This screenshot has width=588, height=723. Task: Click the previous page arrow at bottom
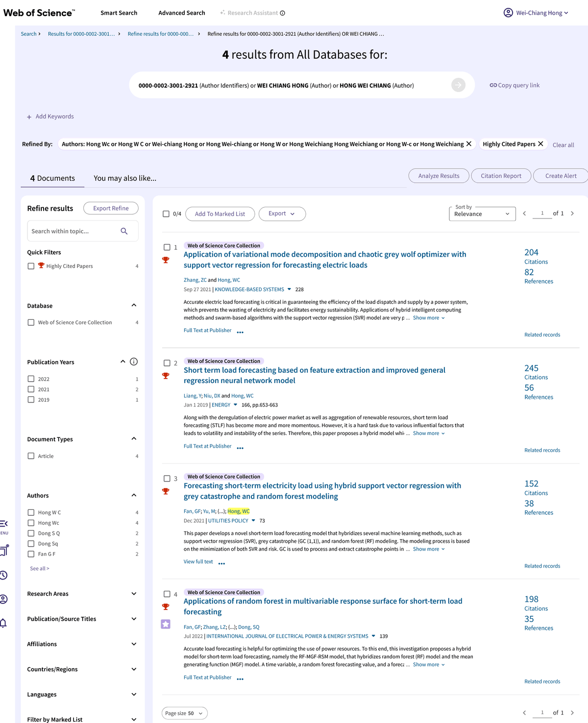pyautogui.click(x=524, y=713)
